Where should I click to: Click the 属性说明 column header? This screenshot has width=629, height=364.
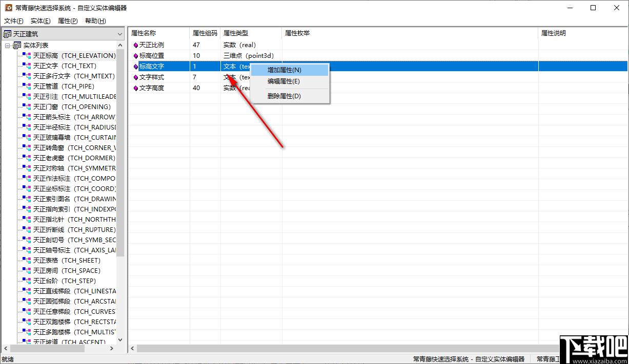[x=583, y=33]
